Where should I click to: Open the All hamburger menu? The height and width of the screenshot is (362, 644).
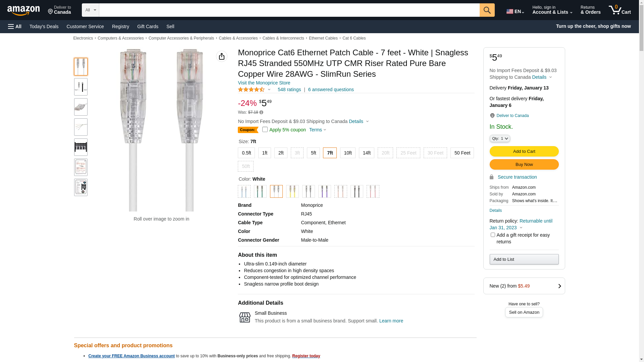[15, 26]
